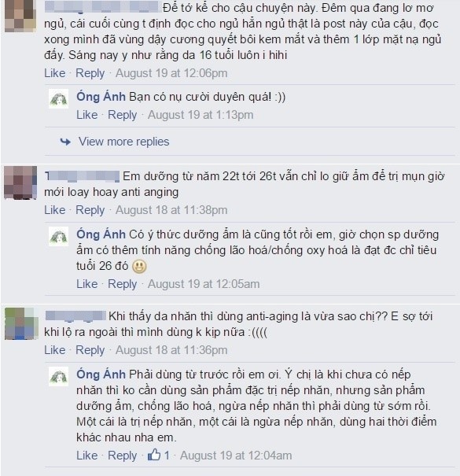Open the August 19 at 12:04am timestamp
The image size is (460, 476).
[x=236, y=456]
